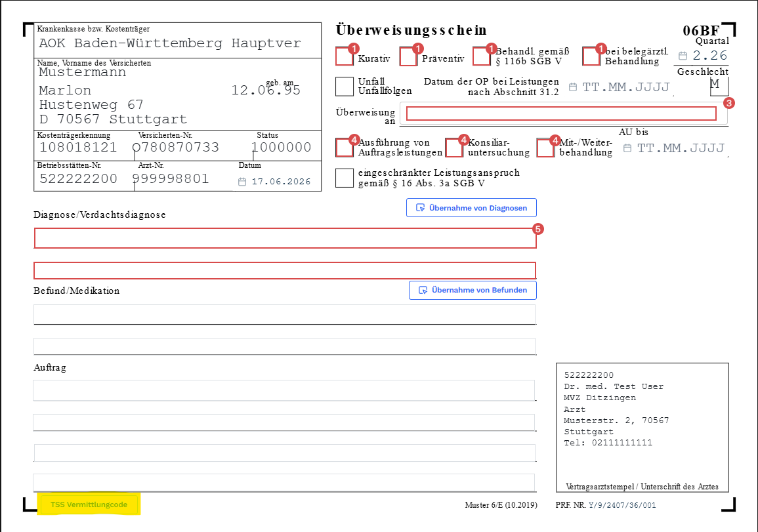Open the AU bis calendar icon
Image resolution: width=758 pixels, height=532 pixels.
coord(627,148)
